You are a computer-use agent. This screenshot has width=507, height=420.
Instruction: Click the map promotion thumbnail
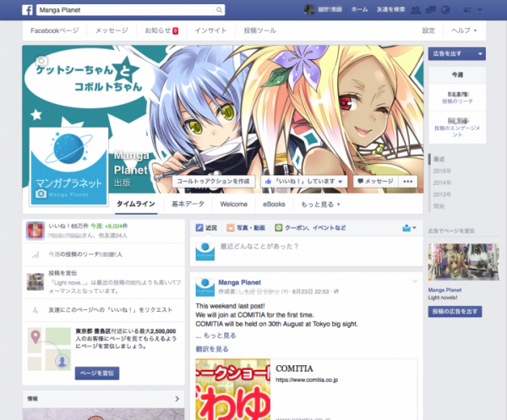pyautogui.click(x=49, y=349)
